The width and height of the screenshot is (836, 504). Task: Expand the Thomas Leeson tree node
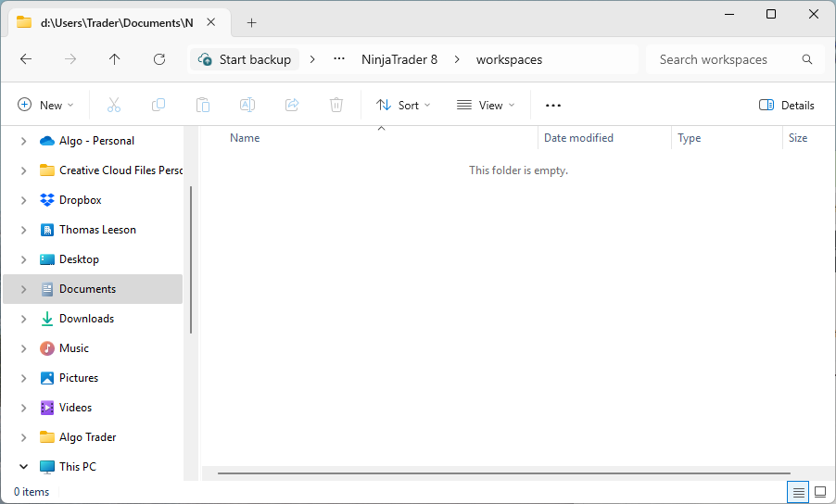tap(23, 230)
